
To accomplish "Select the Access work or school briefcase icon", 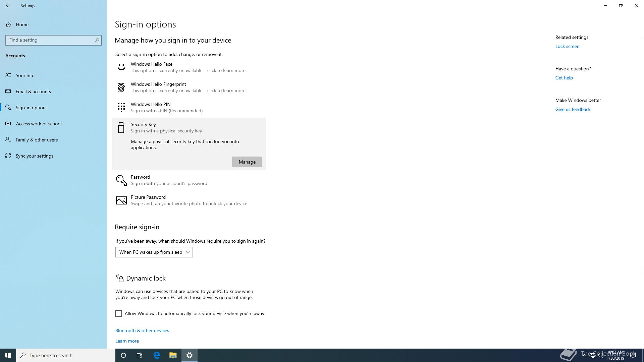I will click(x=8, y=123).
